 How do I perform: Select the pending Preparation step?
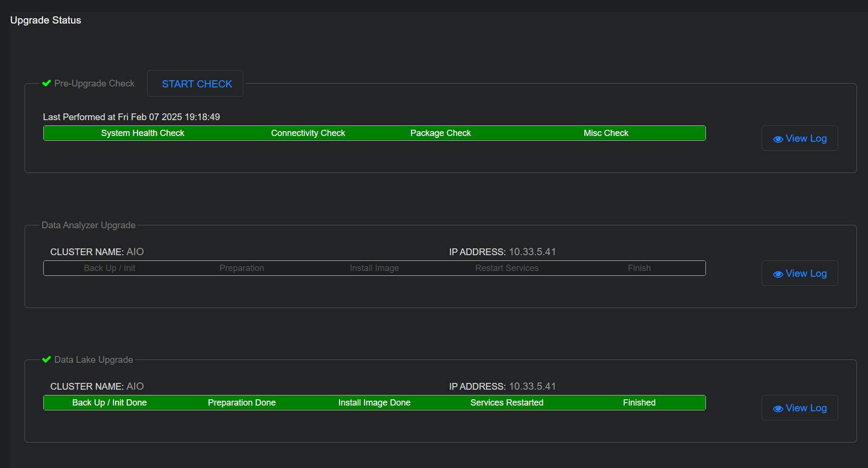(241, 268)
